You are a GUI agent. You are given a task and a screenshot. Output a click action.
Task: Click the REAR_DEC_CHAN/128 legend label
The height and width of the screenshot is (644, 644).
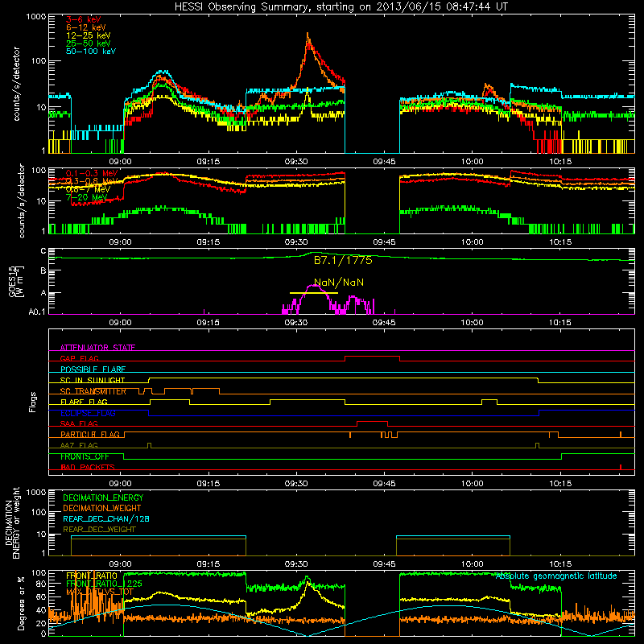[x=106, y=518]
